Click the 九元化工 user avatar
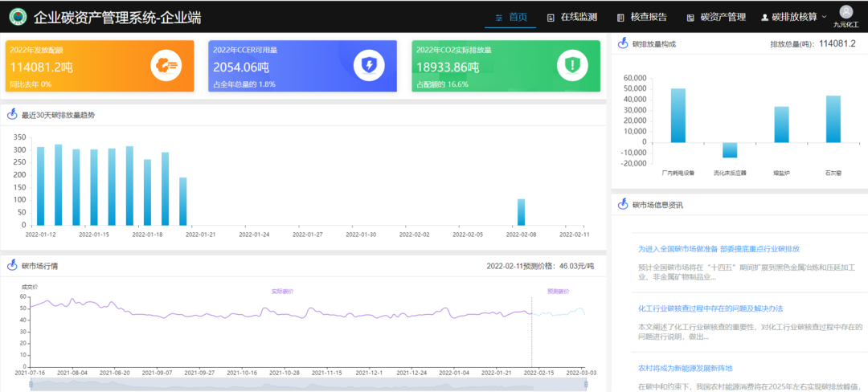This screenshot has height=392, width=868. point(845,11)
